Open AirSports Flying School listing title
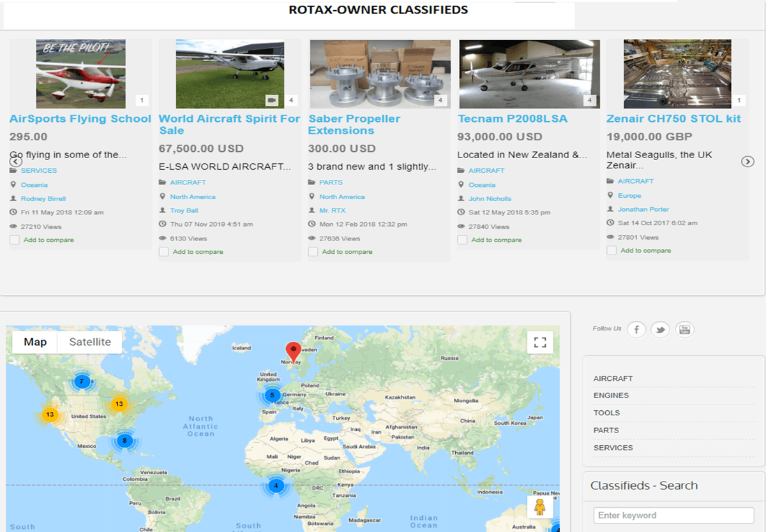The width and height of the screenshot is (766, 532). [x=80, y=119]
